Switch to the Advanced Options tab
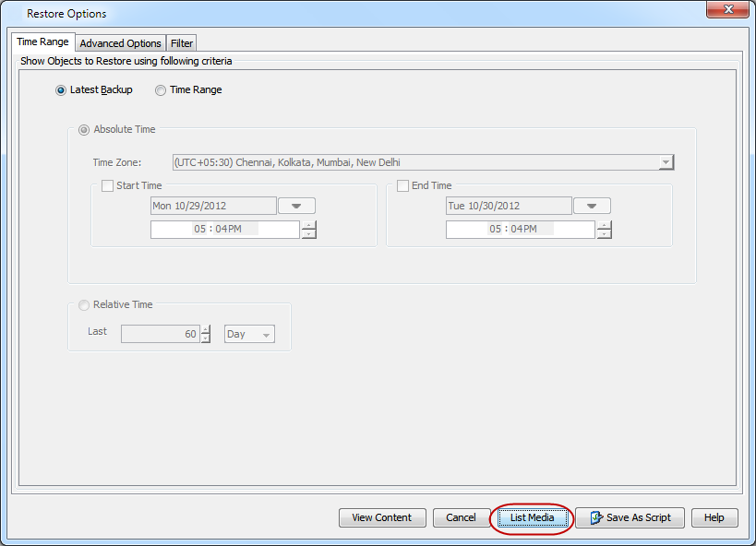The image size is (756, 546). coord(120,43)
